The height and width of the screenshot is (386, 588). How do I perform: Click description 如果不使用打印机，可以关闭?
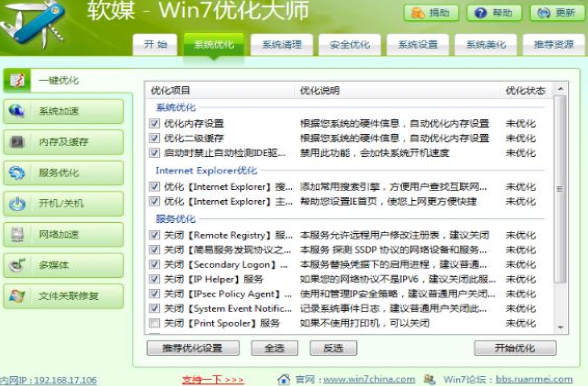364,323
